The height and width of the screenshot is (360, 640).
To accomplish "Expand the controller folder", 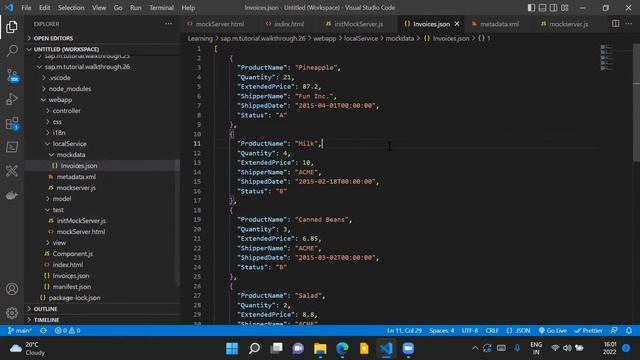I will (x=66, y=111).
